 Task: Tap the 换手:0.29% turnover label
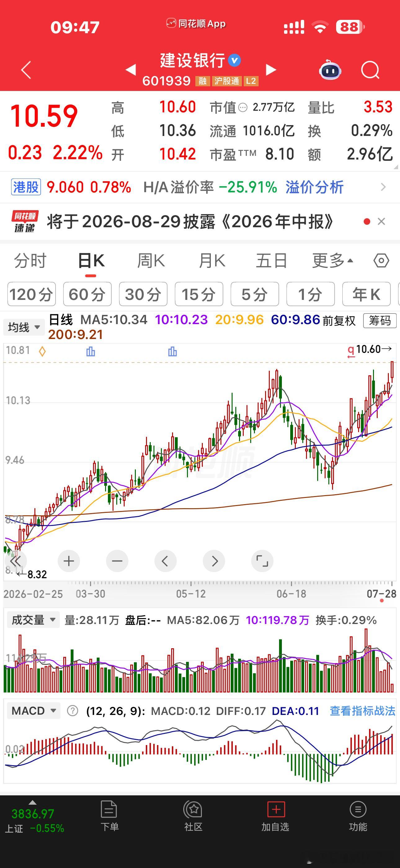click(x=346, y=620)
